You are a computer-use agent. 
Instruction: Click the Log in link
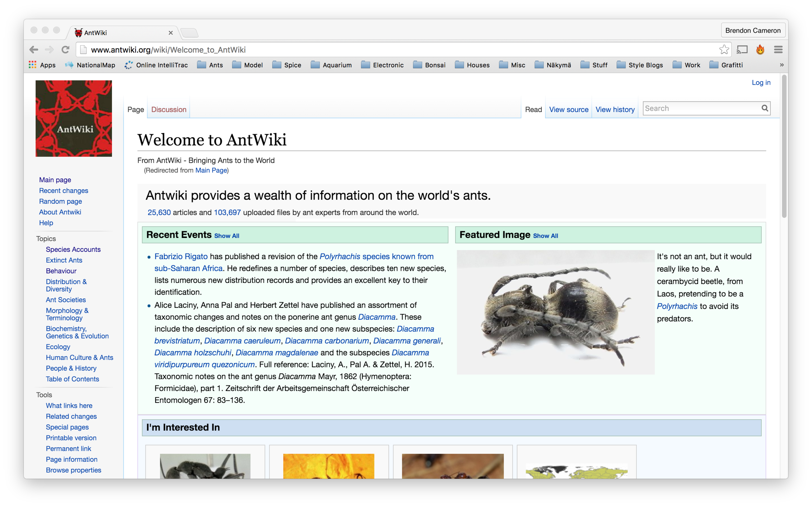[761, 83]
